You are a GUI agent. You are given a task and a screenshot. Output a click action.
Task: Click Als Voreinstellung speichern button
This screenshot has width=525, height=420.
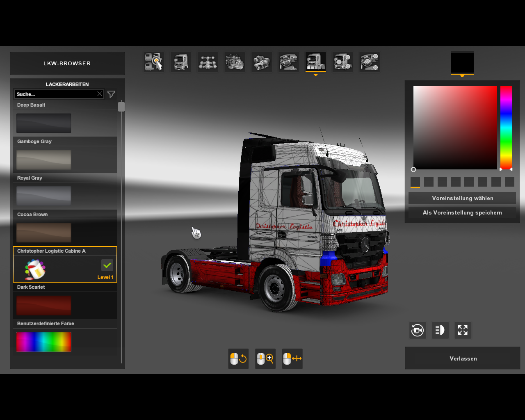tap(462, 212)
